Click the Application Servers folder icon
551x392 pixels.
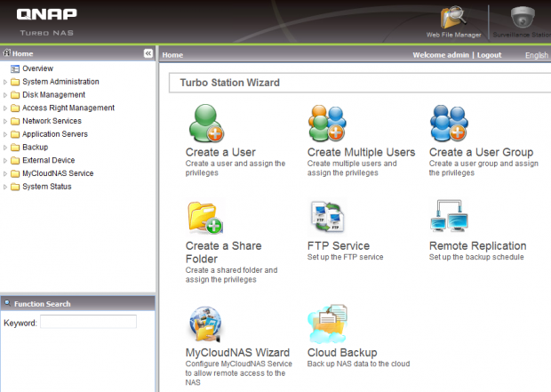coord(15,134)
